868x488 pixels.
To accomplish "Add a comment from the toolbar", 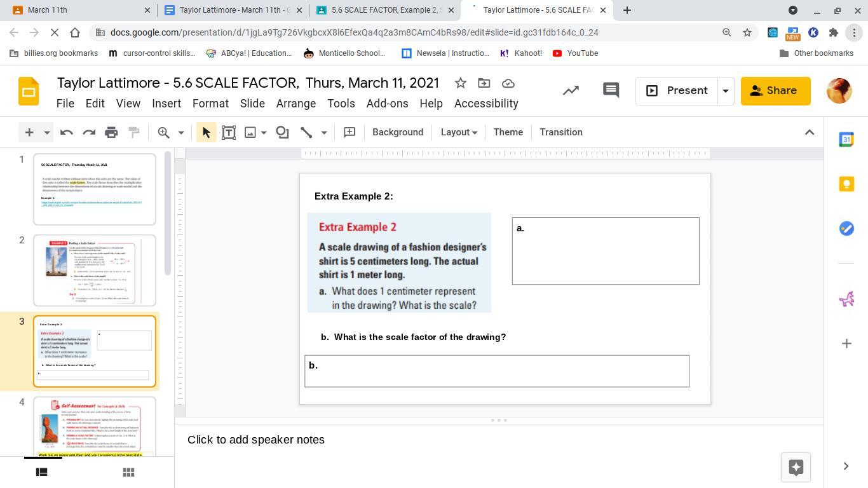I will tap(349, 132).
